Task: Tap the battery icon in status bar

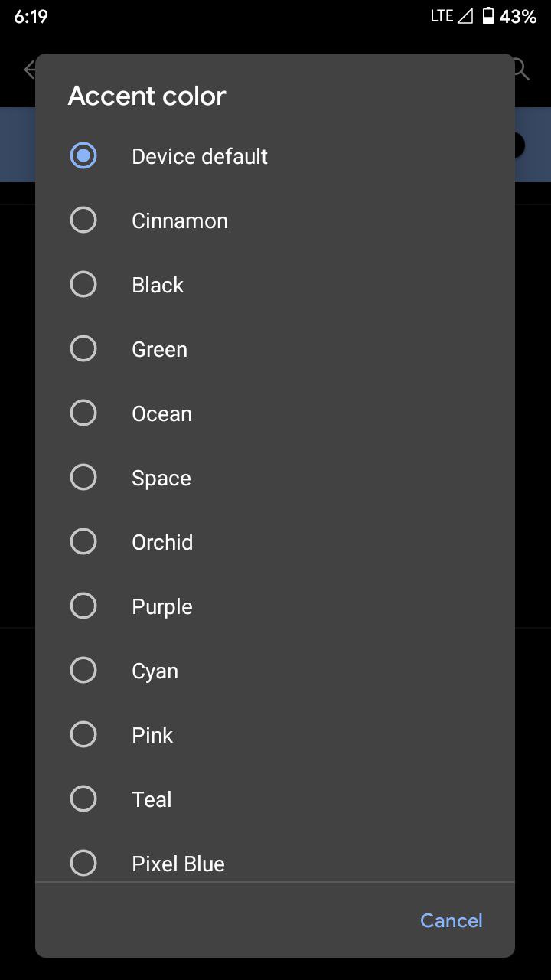Action: tap(488, 16)
